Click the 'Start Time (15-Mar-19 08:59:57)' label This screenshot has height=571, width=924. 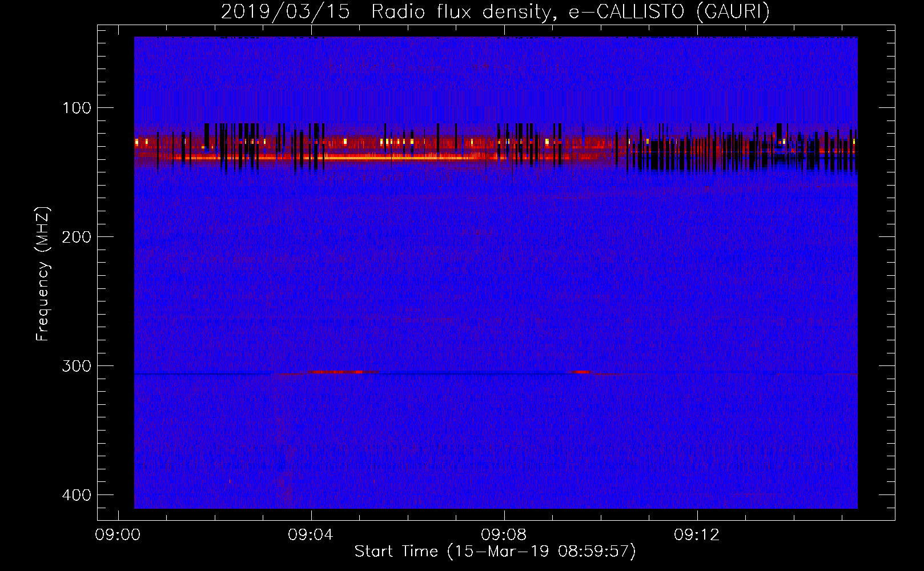tap(495, 552)
